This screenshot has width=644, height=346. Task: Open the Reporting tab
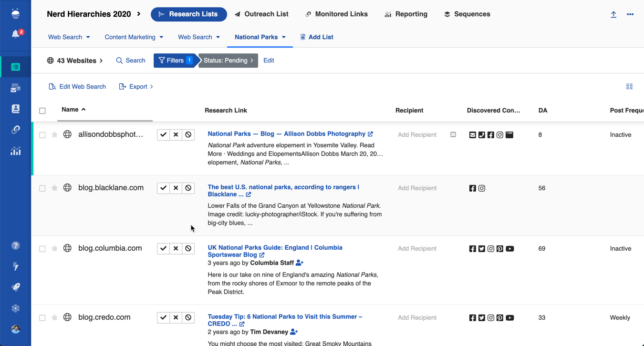coord(406,14)
